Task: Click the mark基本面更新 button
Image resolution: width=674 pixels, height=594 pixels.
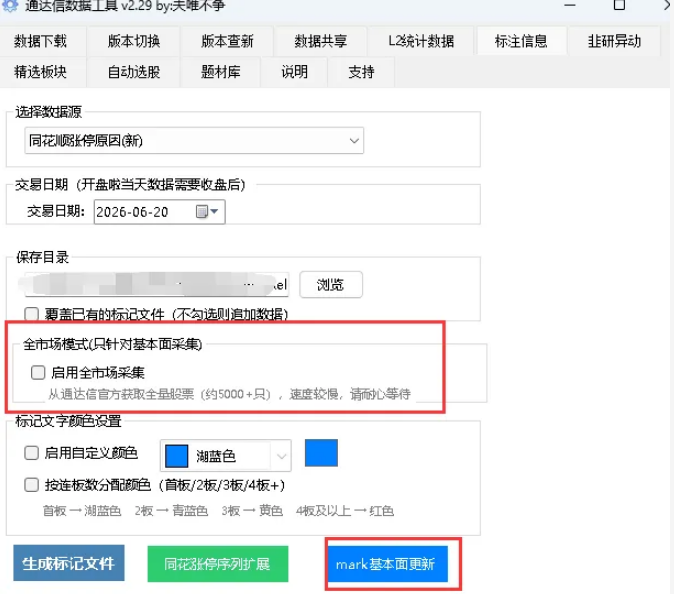Action: coord(388,564)
